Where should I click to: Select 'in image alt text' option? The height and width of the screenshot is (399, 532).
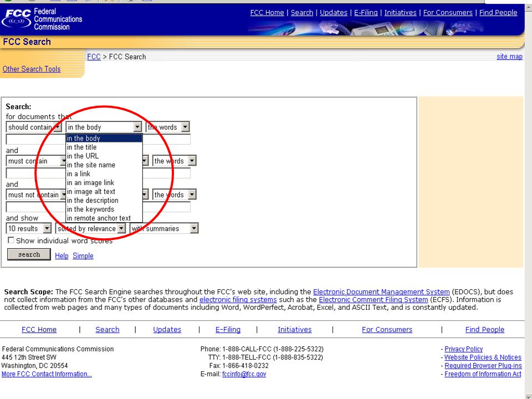[104, 191]
